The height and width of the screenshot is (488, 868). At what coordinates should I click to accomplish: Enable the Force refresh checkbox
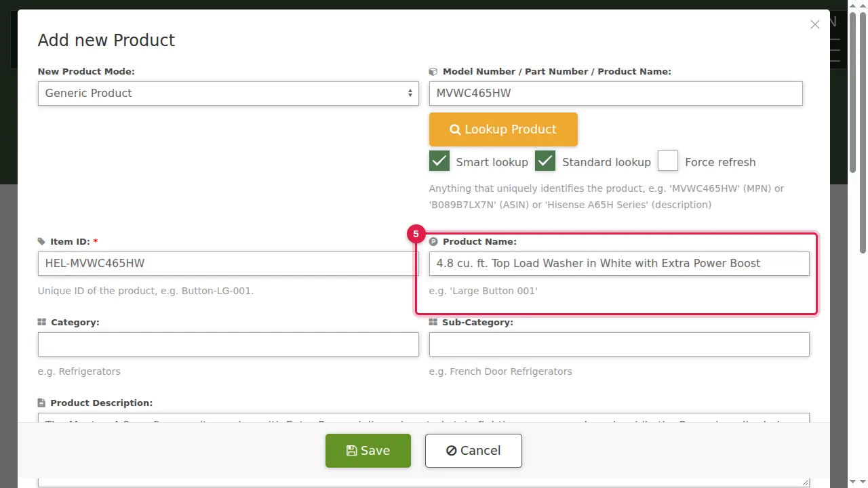tap(668, 161)
